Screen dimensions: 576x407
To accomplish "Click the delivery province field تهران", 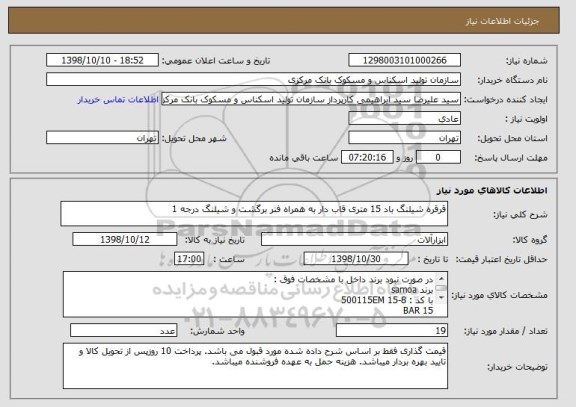I will coord(404,138).
